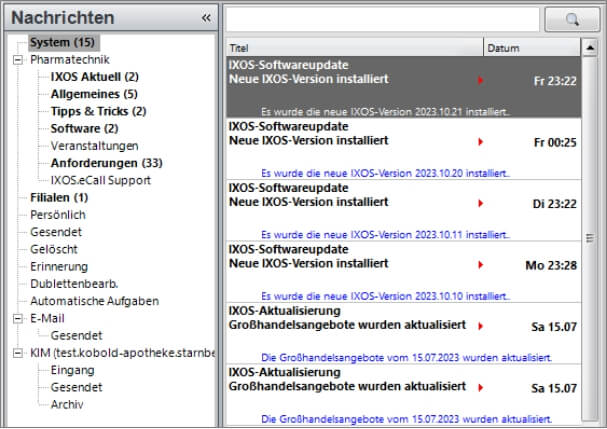Click red flag arrow of Mo 23:28 message
The width and height of the screenshot is (607, 429).
pyautogui.click(x=480, y=265)
